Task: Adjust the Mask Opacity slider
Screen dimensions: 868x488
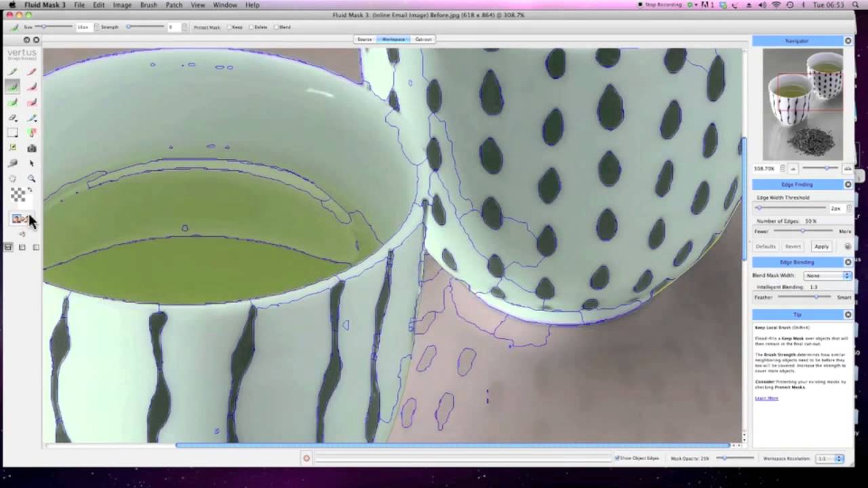Action: click(x=736, y=459)
